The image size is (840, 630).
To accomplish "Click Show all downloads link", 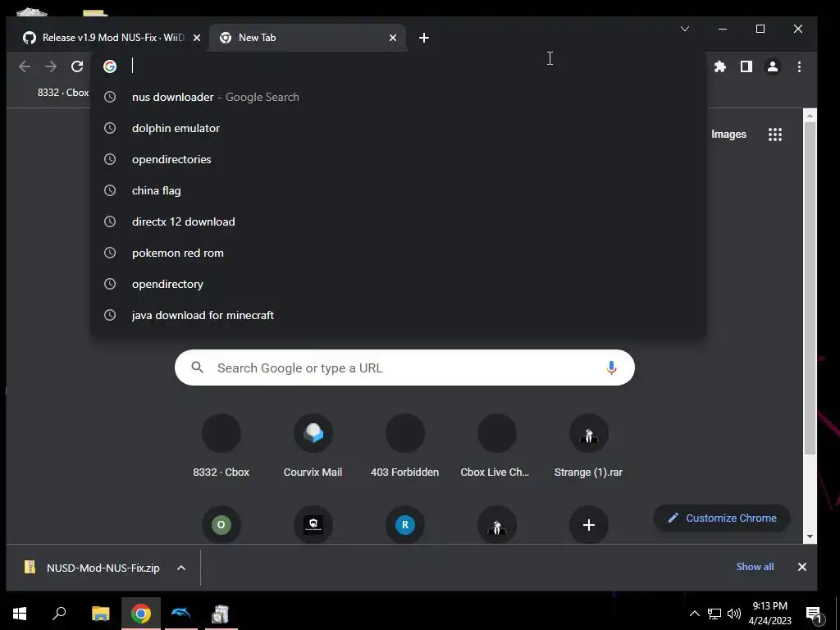I will (755, 567).
